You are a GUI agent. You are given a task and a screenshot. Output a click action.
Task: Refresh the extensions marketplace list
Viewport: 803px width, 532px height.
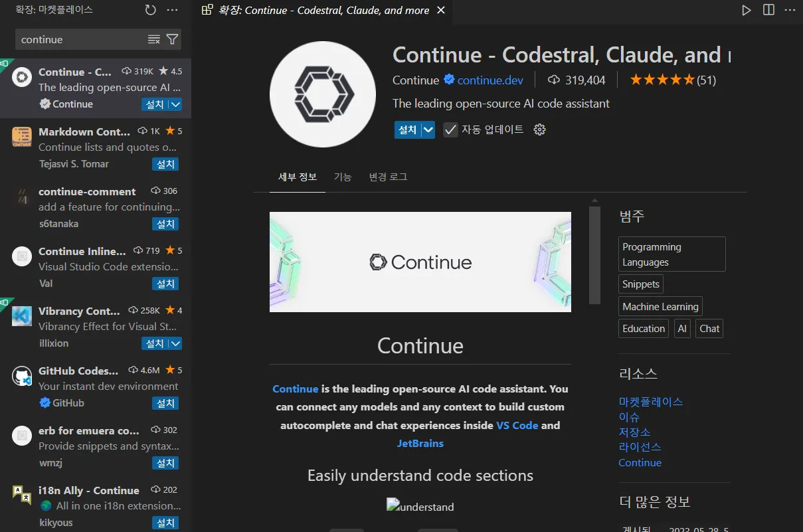(151, 10)
